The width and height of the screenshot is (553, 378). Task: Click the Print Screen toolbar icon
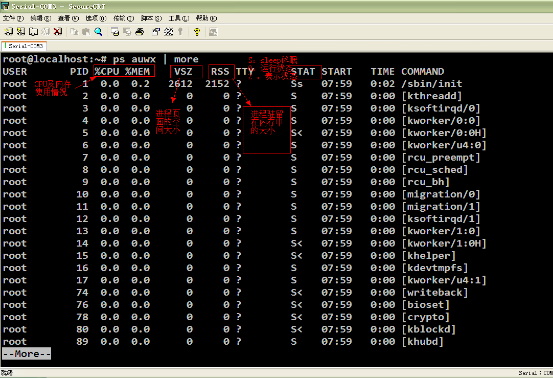[115, 32]
